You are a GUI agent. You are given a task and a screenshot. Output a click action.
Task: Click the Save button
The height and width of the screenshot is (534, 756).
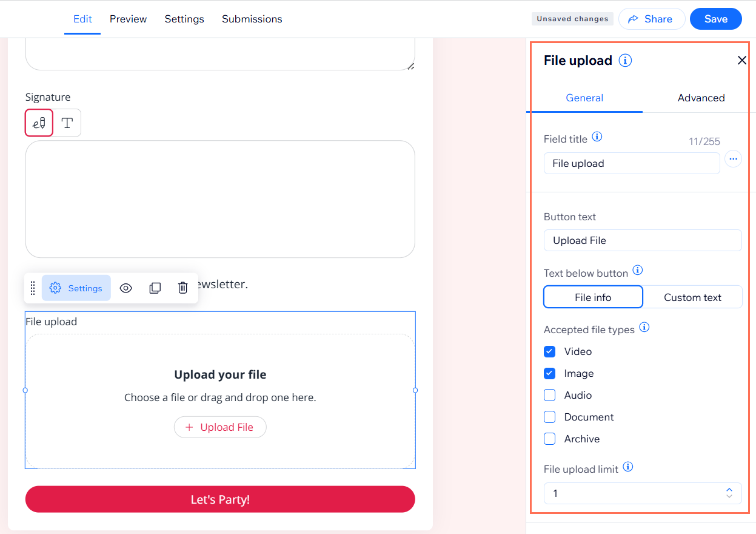pyautogui.click(x=715, y=19)
